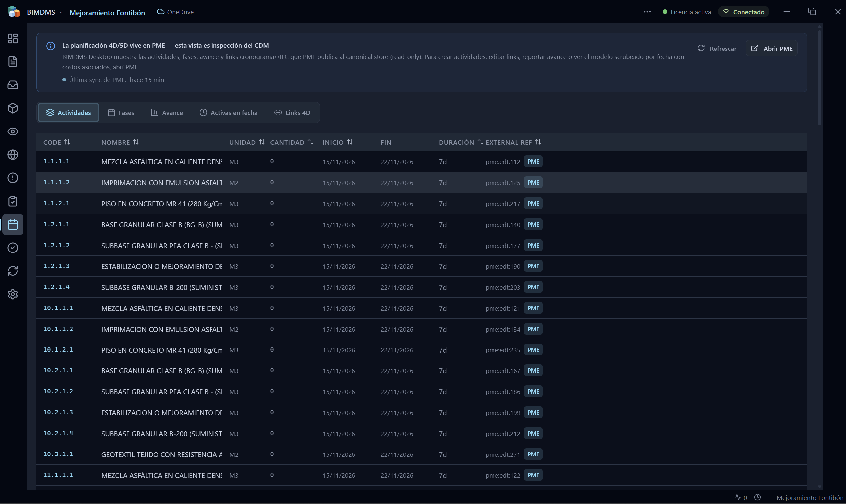Switch to the Fases tab
Screen dimensions: 846x504
point(121,112)
